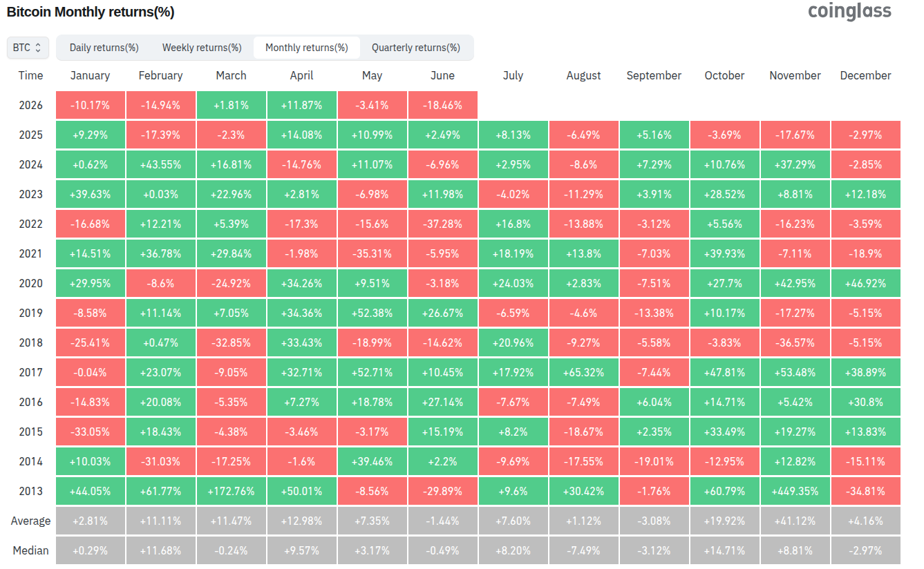The height and width of the screenshot is (569, 924).
Task: Select the 2013 row label
Action: 30,491
